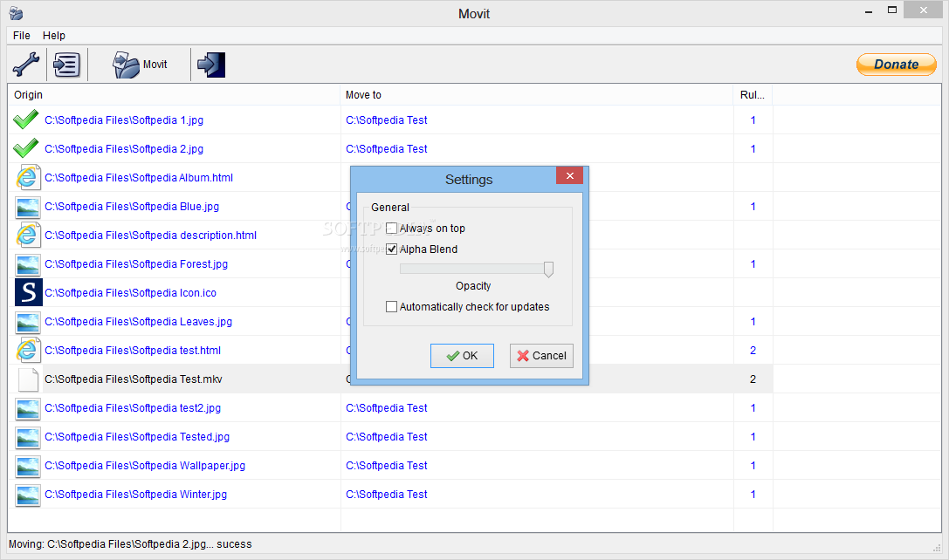Click Cancel in the Settings dialog
Viewport: 949px width, 560px height.
pos(541,356)
